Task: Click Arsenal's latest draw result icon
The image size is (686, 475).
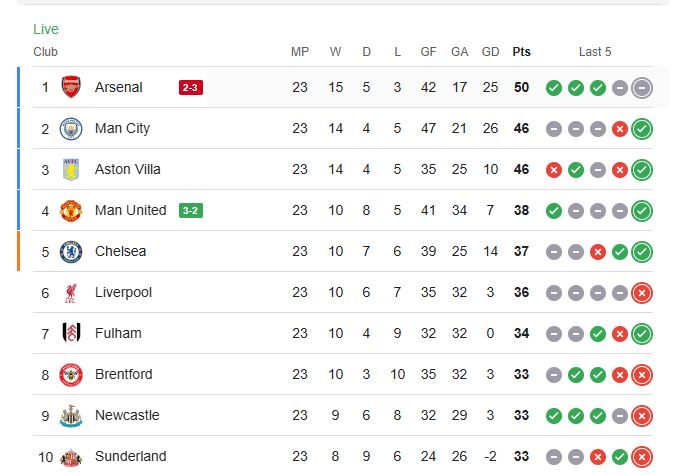Action: 642,88
